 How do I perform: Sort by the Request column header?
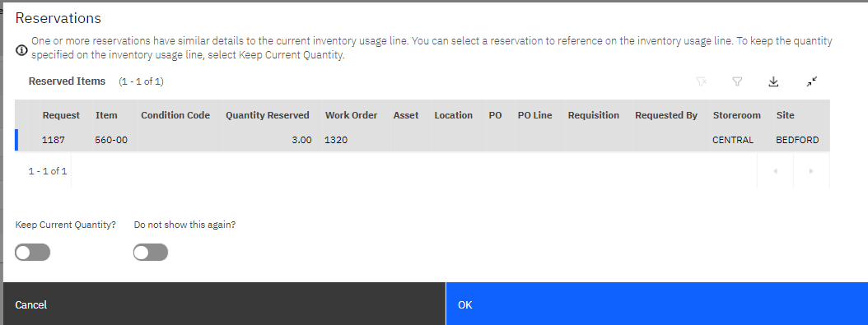point(61,115)
